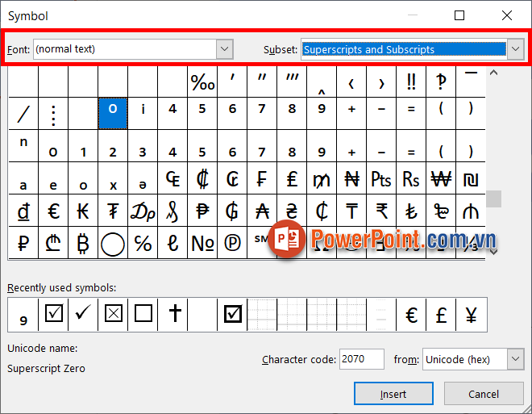Maximize the Symbol dialog window

coord(459,15)
